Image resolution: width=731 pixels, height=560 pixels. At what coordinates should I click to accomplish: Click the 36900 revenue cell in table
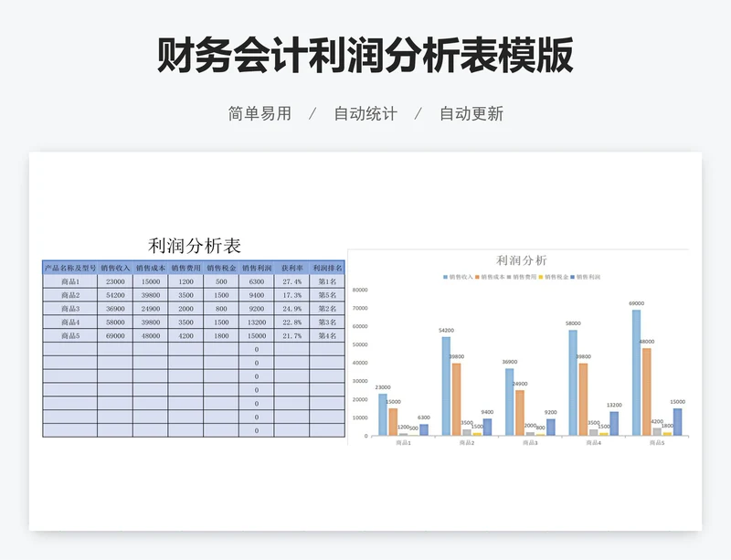pos(115,309)
